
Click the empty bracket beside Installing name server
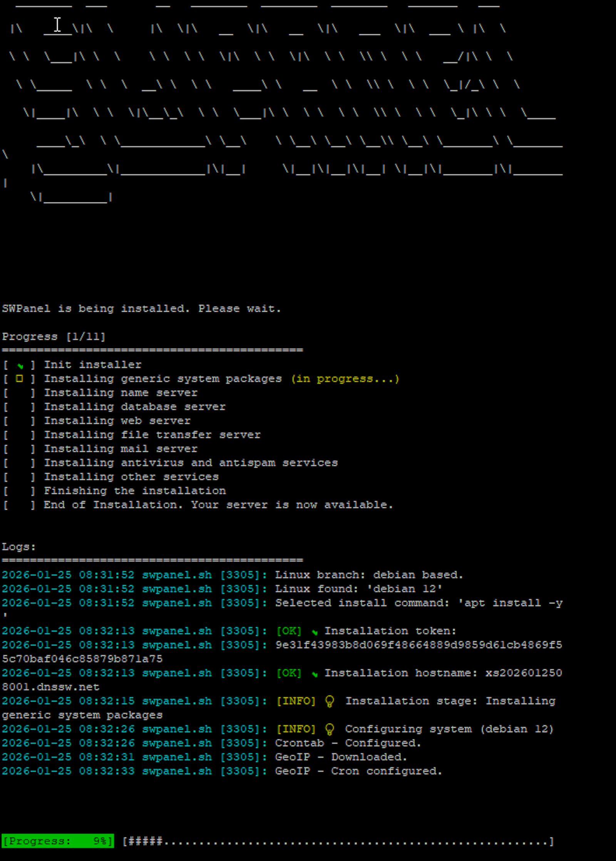click(x=19, y=393)
